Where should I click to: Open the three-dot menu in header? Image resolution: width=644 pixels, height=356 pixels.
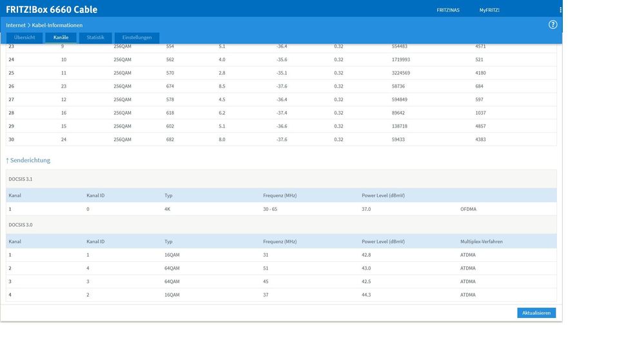(x=560, y=10)
